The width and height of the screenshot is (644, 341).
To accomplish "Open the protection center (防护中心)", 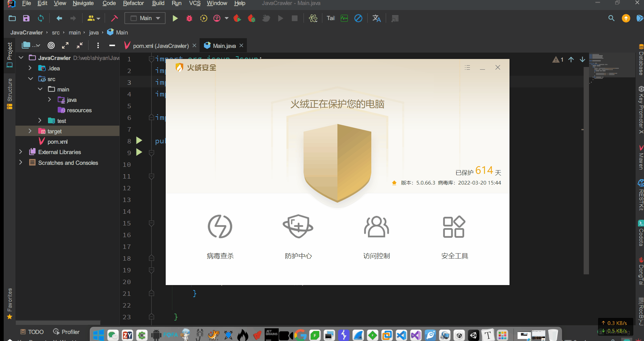I will point(298,236).
